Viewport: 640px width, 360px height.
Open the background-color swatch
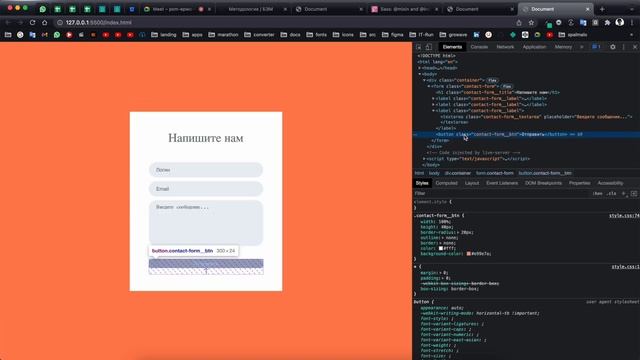point(469,253)
